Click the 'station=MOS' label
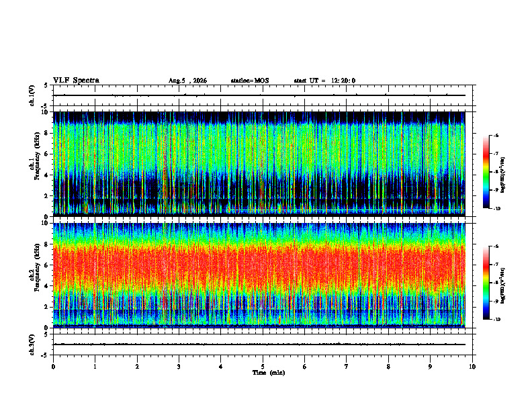532x411 pixels. pyautogui.click(x=250, y=81)
